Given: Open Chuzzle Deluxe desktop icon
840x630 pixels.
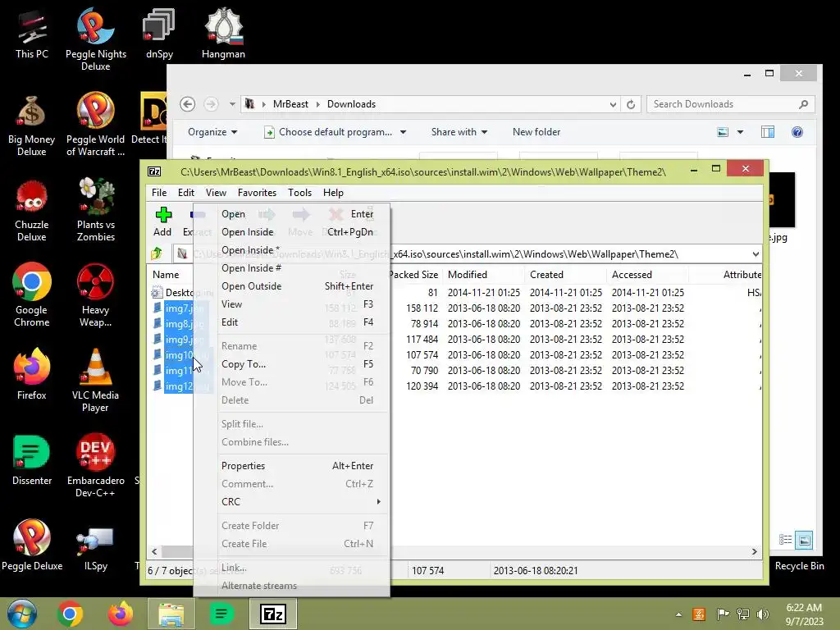Looking at the screenshot, I should tap(32, 210).
